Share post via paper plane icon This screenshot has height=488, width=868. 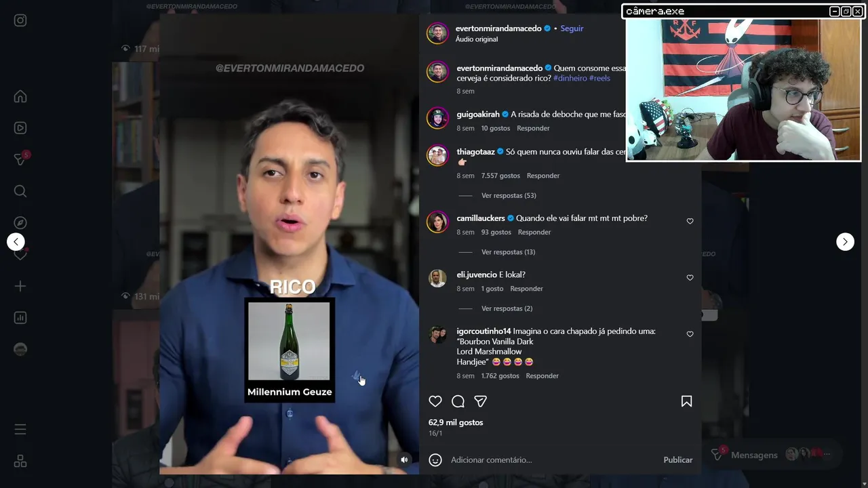[481, 401]
